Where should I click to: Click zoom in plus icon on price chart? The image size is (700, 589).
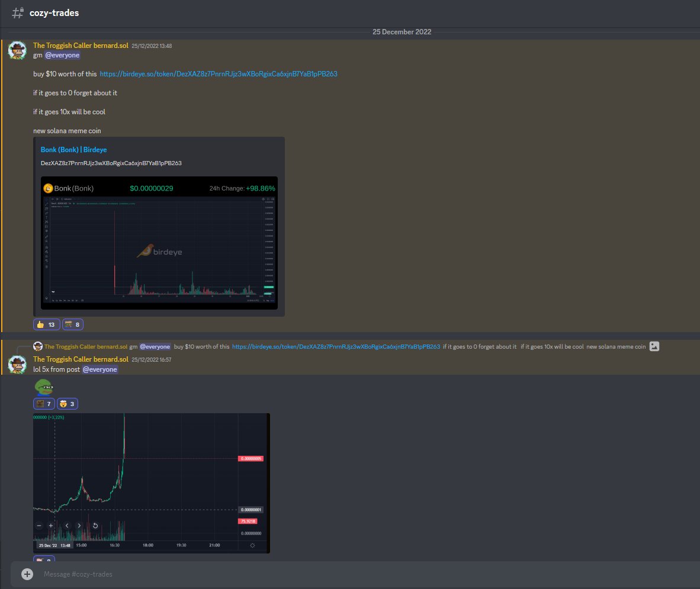(51, 526)
